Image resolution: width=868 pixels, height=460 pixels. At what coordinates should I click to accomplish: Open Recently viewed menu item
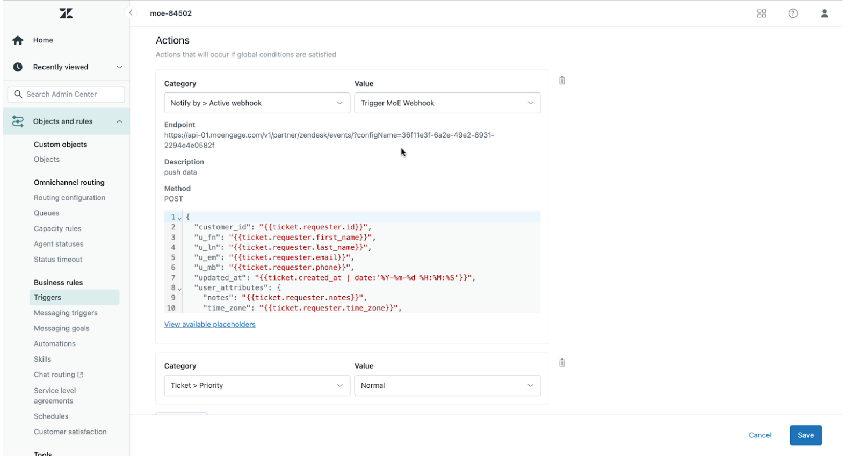pyautogui.click(x=61, y=67)
